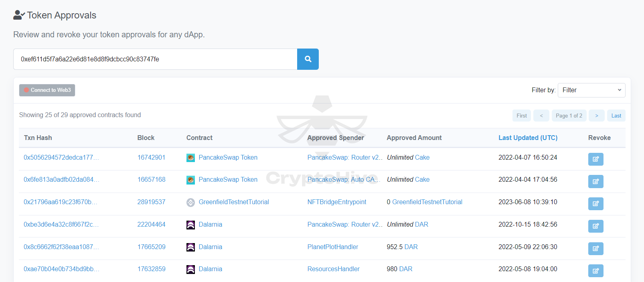
Task: Open transaction 0x21796aa619c23f670b…
Action: (61, 202)
